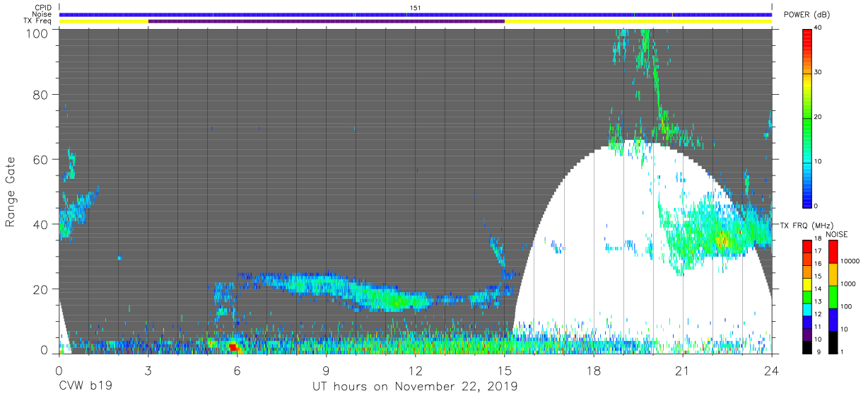Select the 40 label on power scale
The image size is (868, 401).
pyautogui.click(x=818, y=28)
